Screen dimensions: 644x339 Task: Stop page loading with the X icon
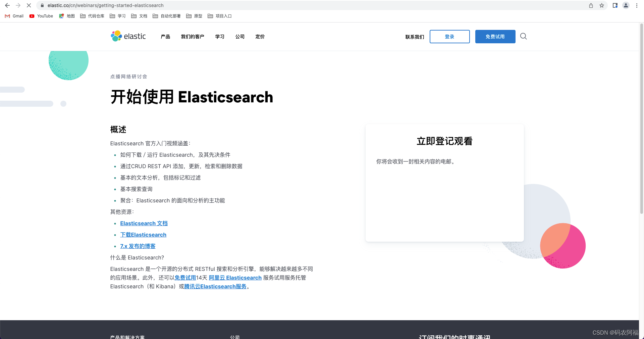point(29,5)
